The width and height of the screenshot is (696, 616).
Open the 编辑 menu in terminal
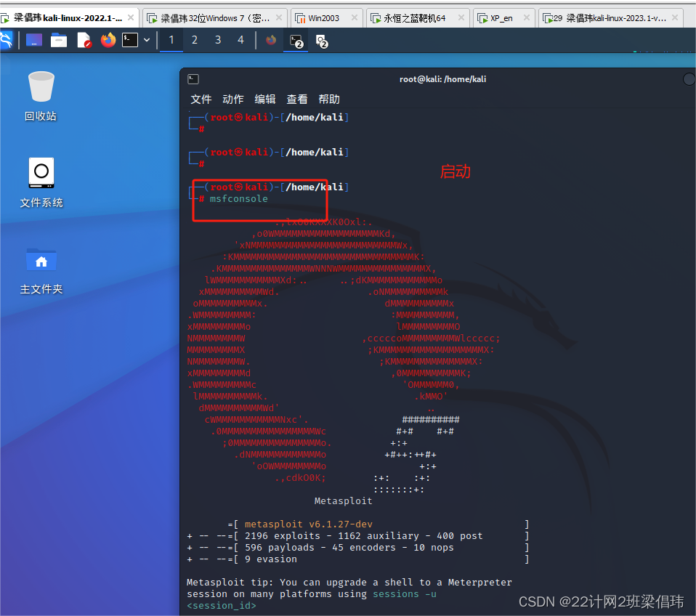pyautogui.click(x=265, y=100)
